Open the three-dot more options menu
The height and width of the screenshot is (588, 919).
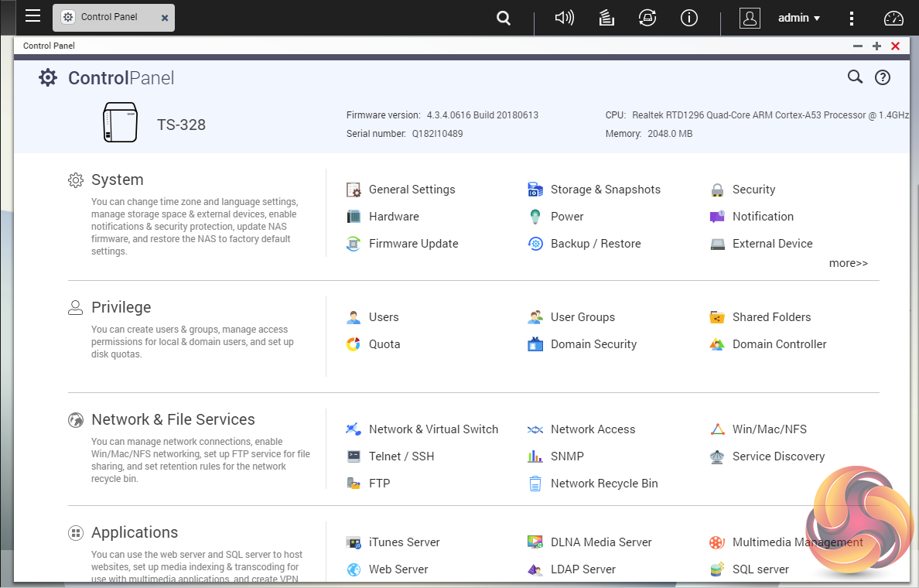pyautogui.click(x=852, y=18)
